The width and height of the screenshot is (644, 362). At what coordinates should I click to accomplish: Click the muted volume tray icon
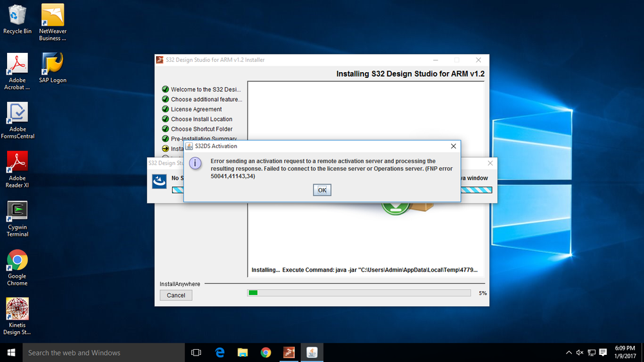click(x=580, y=352)
